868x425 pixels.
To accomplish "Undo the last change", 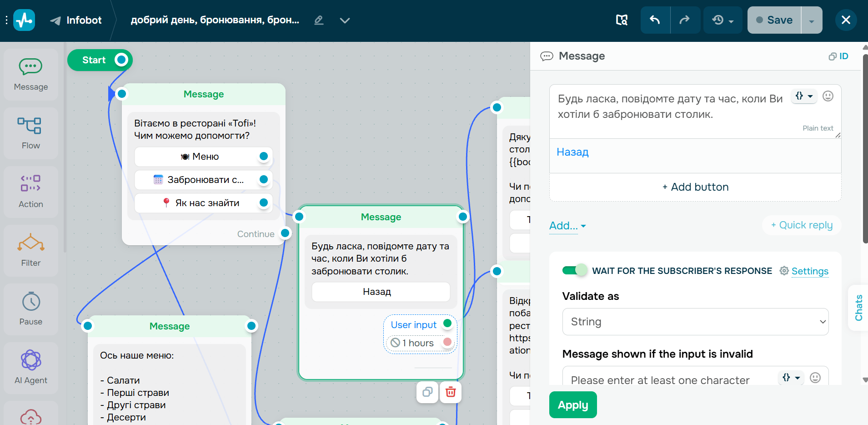I will [x=655, y=20].
